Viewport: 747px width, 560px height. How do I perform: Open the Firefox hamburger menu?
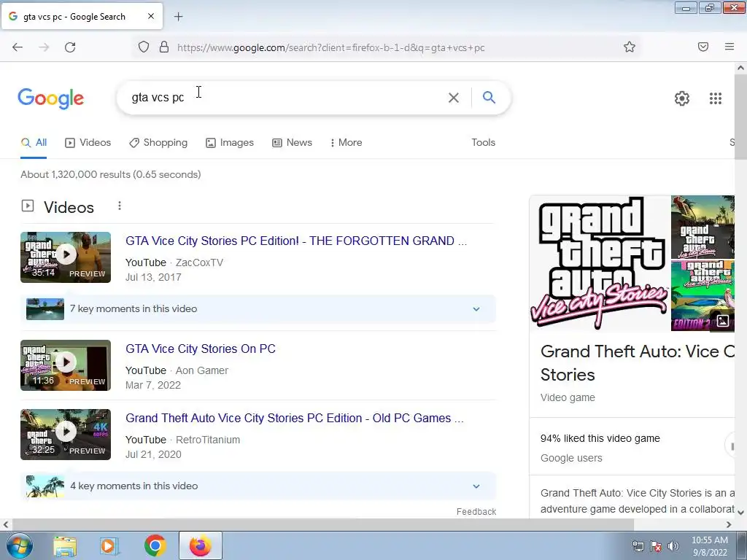(x=729, y=47)
